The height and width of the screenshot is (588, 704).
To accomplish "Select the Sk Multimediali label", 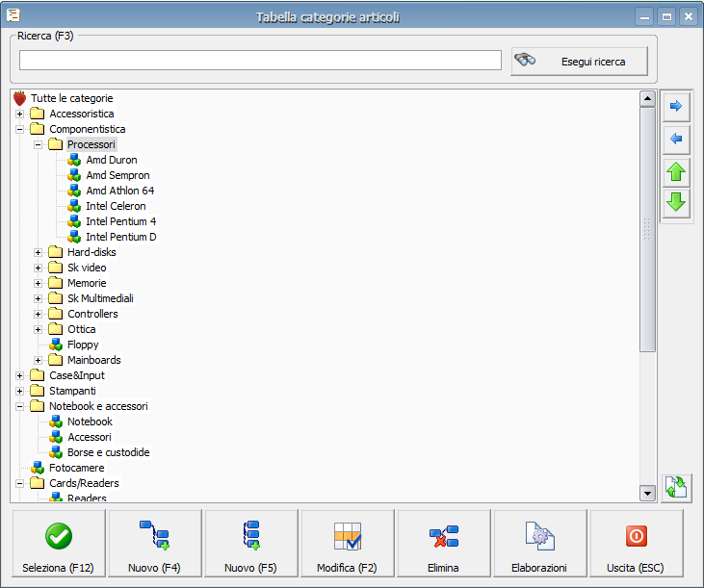I will [100, 298].
